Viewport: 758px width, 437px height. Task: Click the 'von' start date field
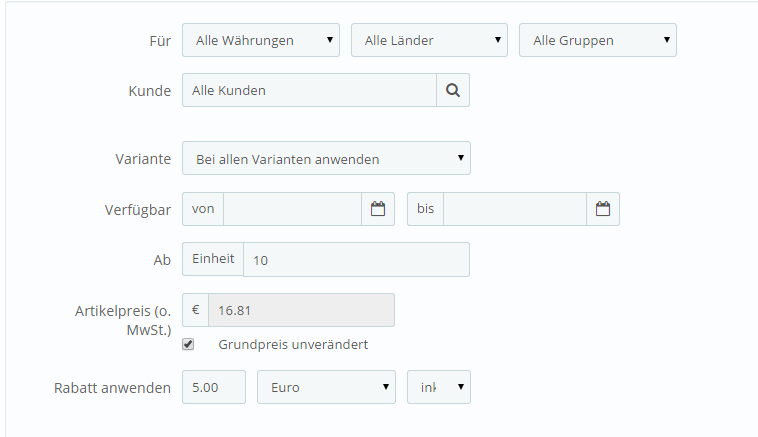[292, 209]
